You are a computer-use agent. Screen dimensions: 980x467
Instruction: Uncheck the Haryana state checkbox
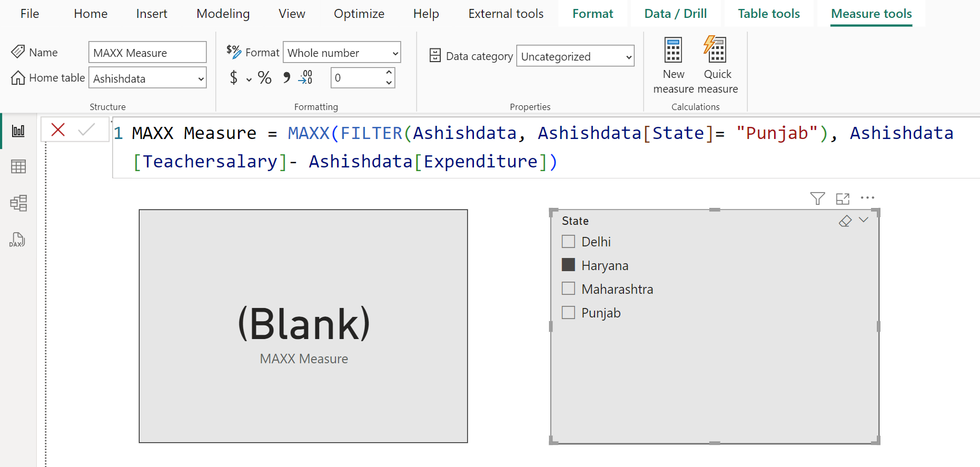[x=569, y=265]
